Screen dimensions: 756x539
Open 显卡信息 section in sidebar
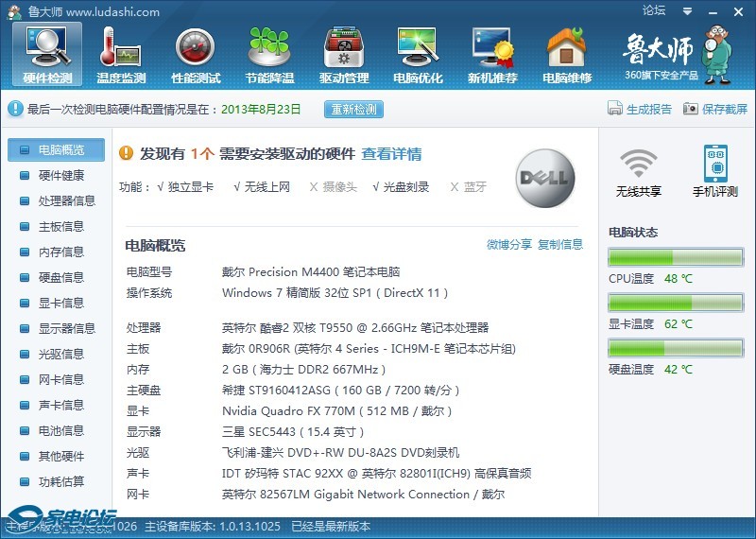coord(60,303)
